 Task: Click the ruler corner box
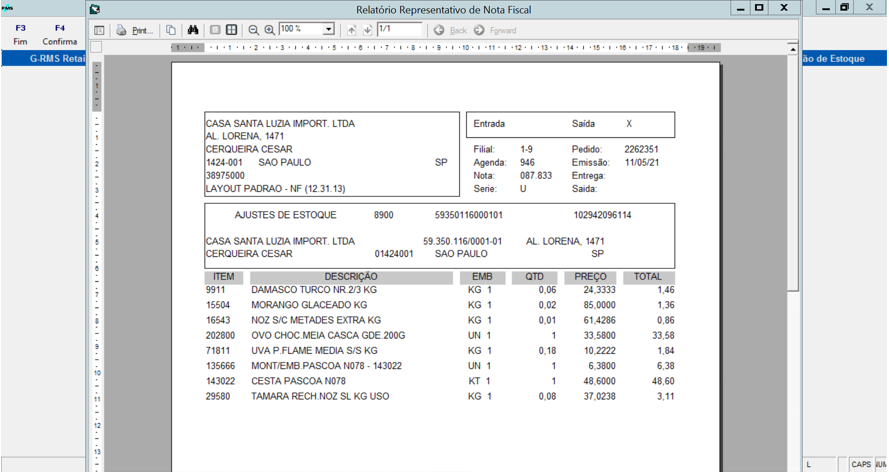[x=96, y=48]
